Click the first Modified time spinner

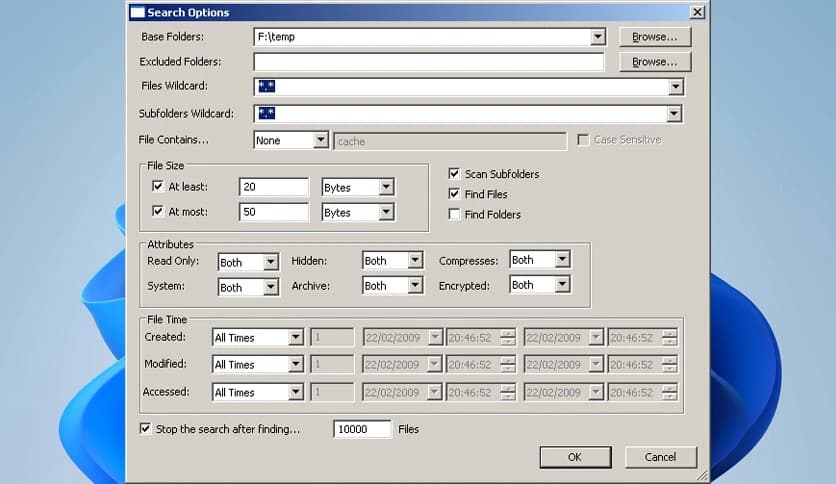point(508,365)
